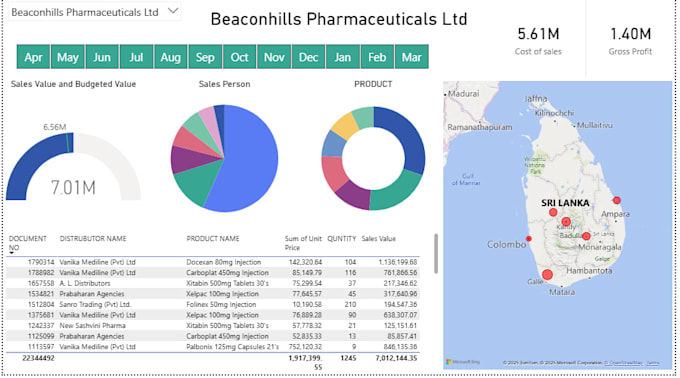Filter by the Feb month button

click(377, 57)
